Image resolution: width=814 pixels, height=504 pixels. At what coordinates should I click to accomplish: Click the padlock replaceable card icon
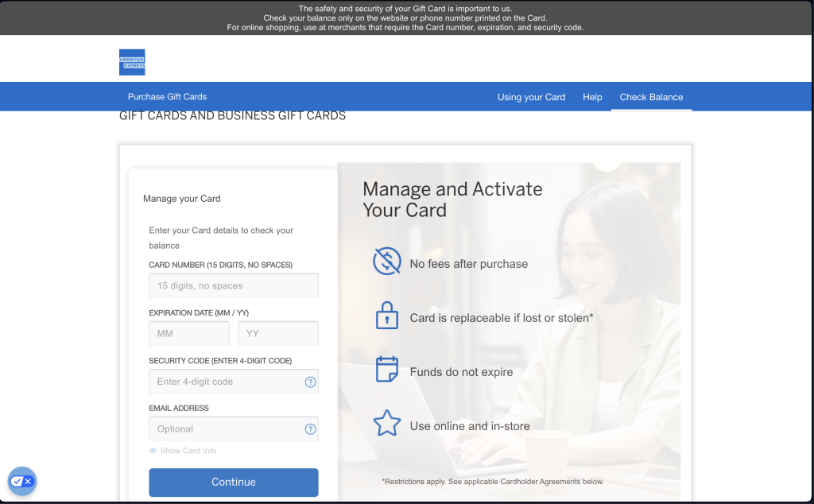coord(387,315)
